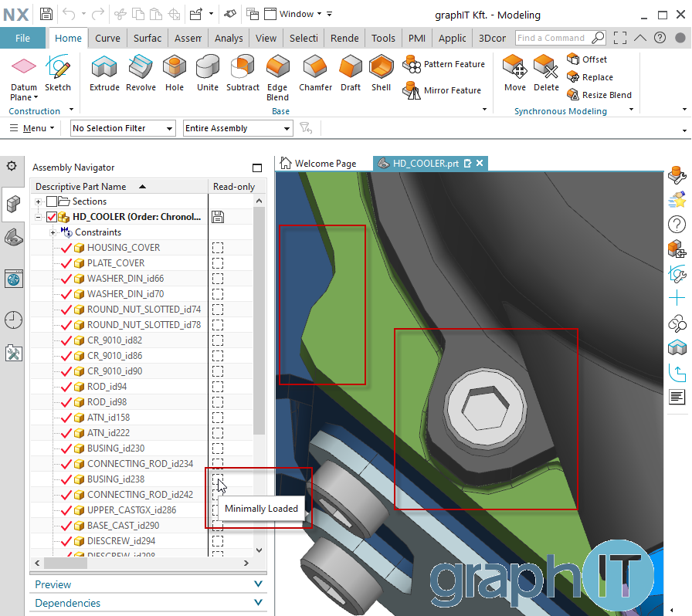Open the File menu
692x616 pixels.
[23, 38]
